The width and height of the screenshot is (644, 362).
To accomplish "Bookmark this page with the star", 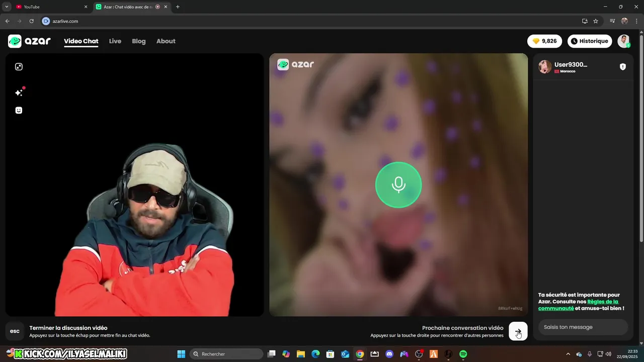I will (596, 21).
